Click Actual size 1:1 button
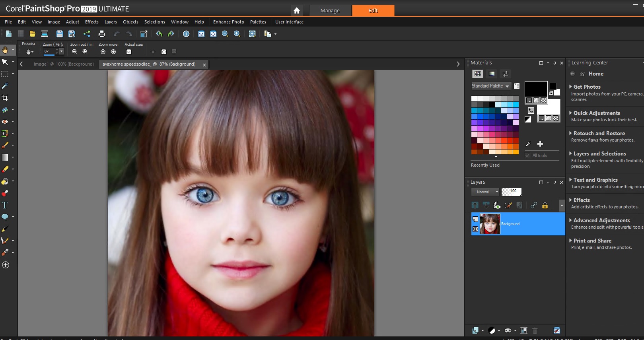The height and width of the screenshot is (340, 644). (x=129, y=52)
